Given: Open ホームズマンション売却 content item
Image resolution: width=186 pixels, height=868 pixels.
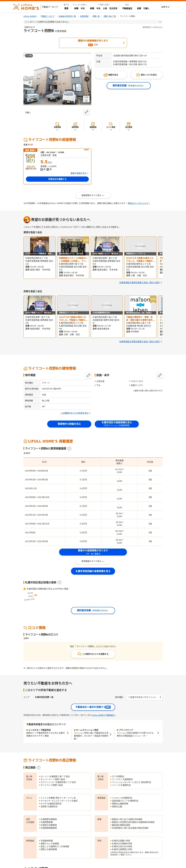Looking at the screenshot, I should (93, 734).
